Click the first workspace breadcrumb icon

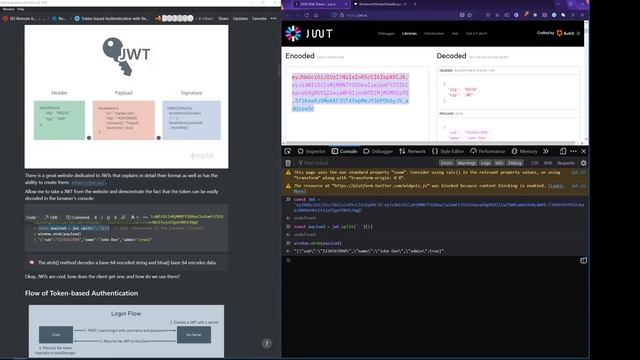click(6, 18)
